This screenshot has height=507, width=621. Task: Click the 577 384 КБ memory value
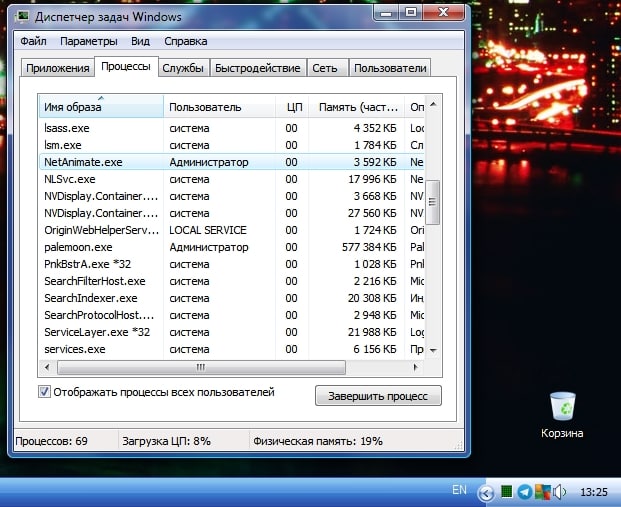pyautogui.click(x=369, y=247)
